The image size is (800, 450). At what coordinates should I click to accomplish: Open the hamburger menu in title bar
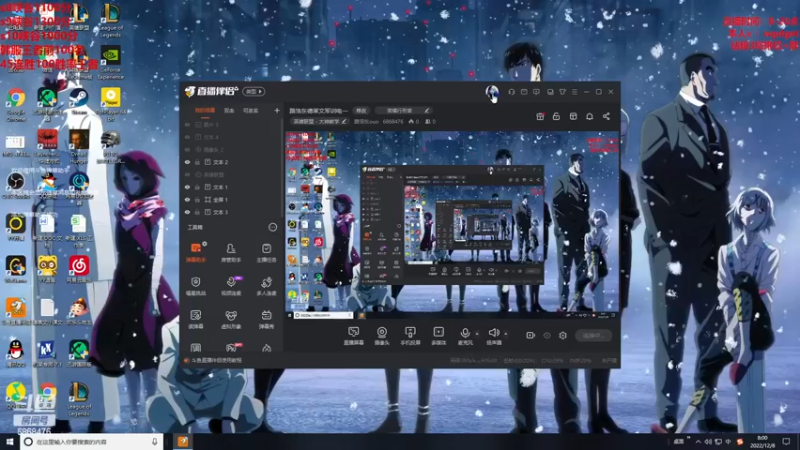pyautogui.click(x=574, y=92)
